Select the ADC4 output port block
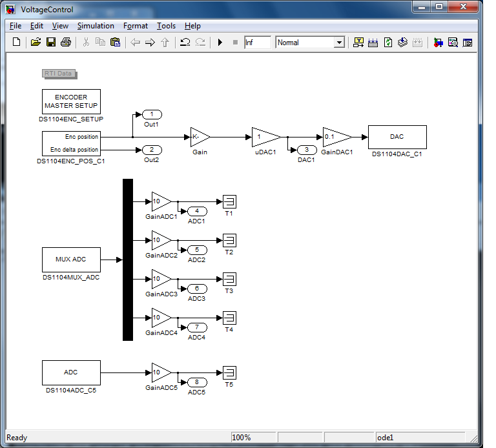496x448 pixels. click(197, 327)
